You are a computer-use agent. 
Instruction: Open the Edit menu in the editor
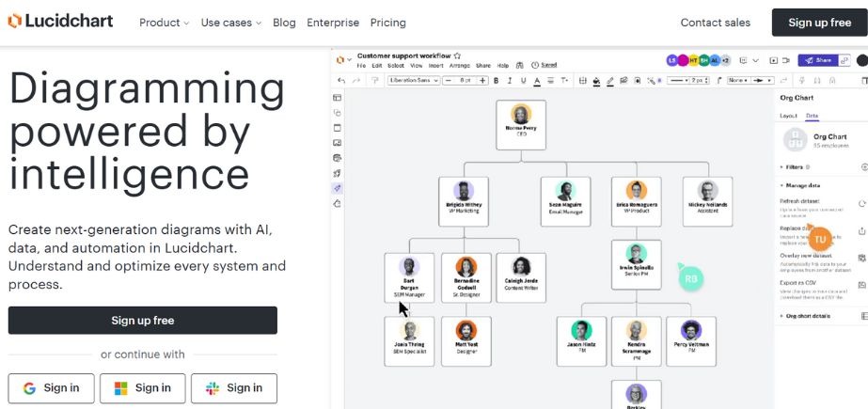pos(377,65)
